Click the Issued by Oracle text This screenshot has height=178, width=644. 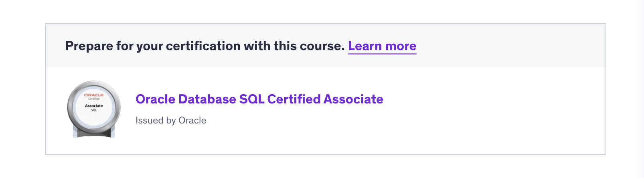point(171,120)
